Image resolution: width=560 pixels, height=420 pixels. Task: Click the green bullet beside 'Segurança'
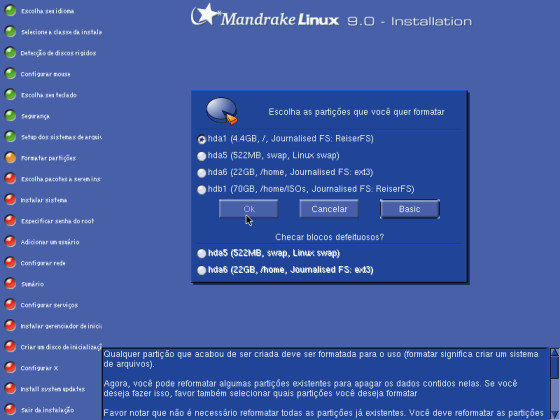click(x=10, y=116)
